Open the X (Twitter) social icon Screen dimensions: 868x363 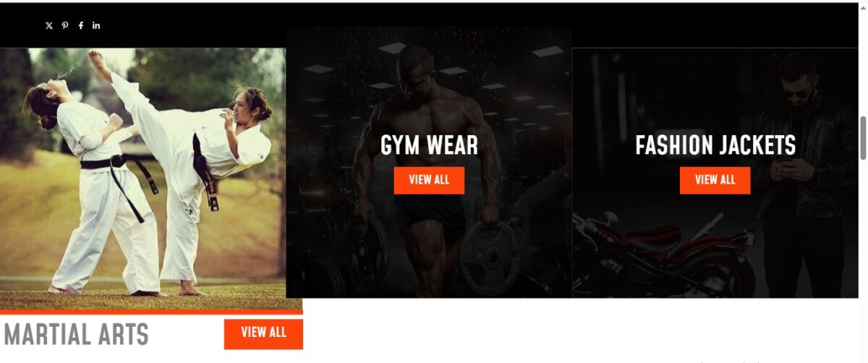(49, 25)
